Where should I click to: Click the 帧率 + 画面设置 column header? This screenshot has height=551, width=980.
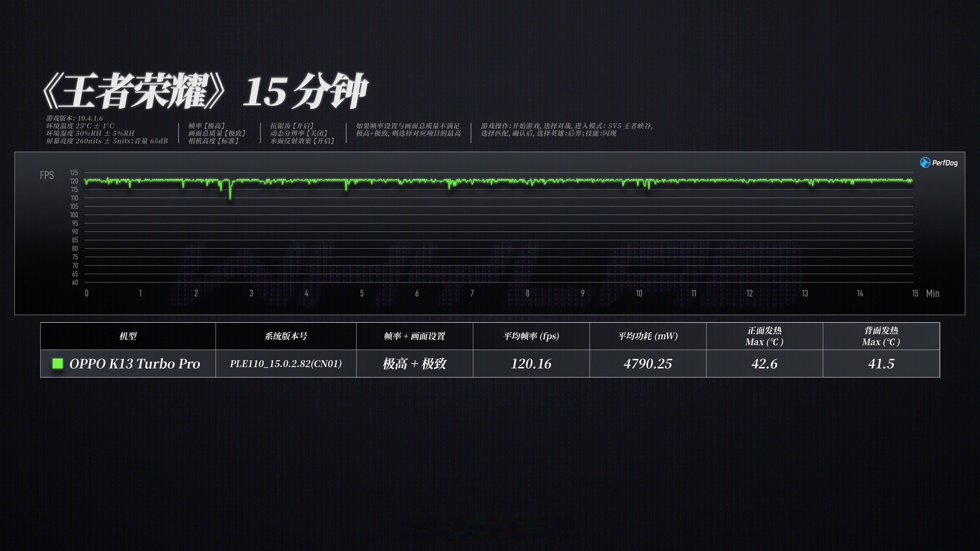click(414, 336)
